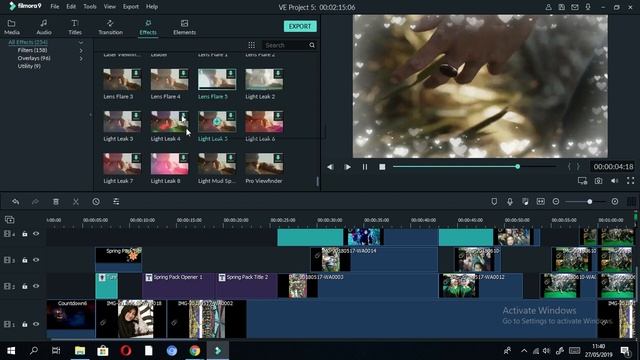The image size is (640, 360).
Task: Toggle grid view icon beside search
Action: 251,45
